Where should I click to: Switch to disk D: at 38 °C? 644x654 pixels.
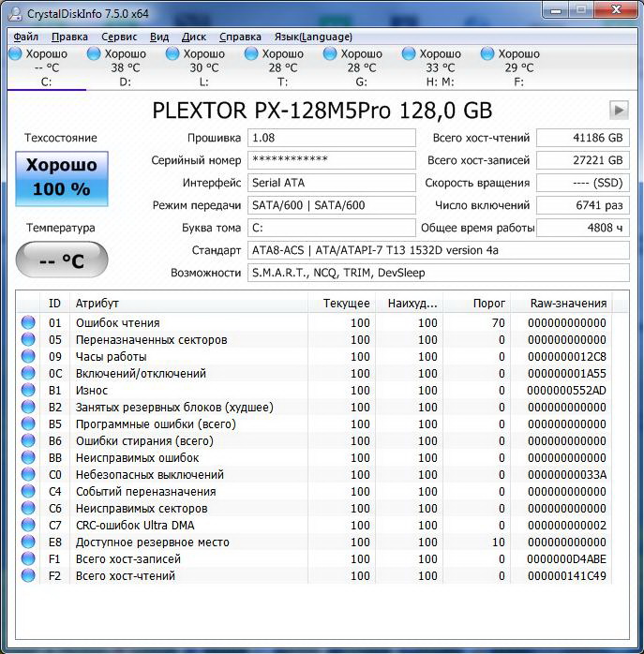(x=126, y=67)
